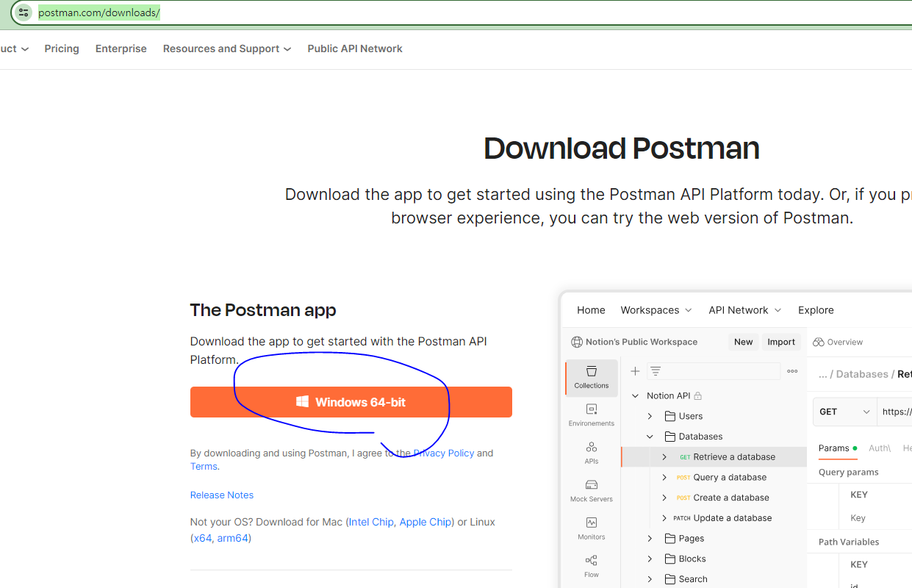
Task: Select the Retrieve a database request
Action: [714, 456]
